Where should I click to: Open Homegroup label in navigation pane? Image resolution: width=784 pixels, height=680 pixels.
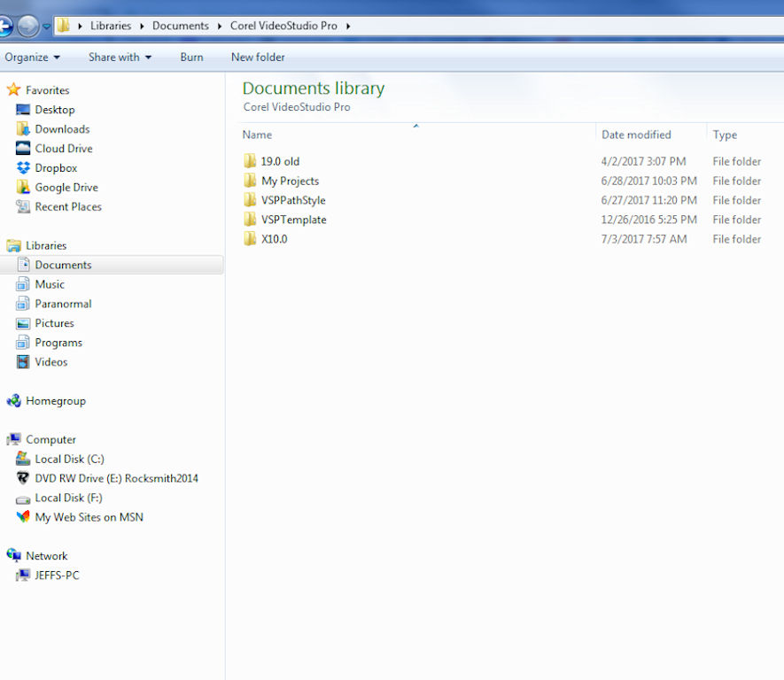[x=56, y=401]
